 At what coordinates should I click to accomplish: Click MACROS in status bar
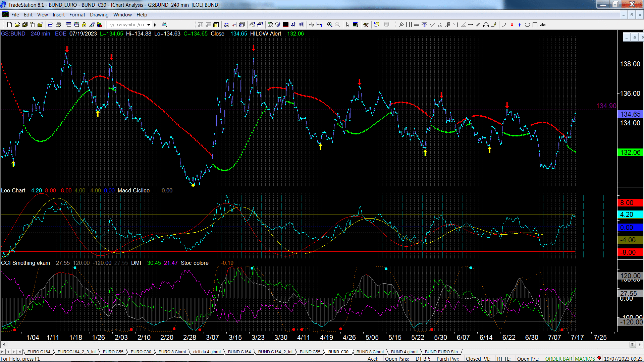click(585, 359)
